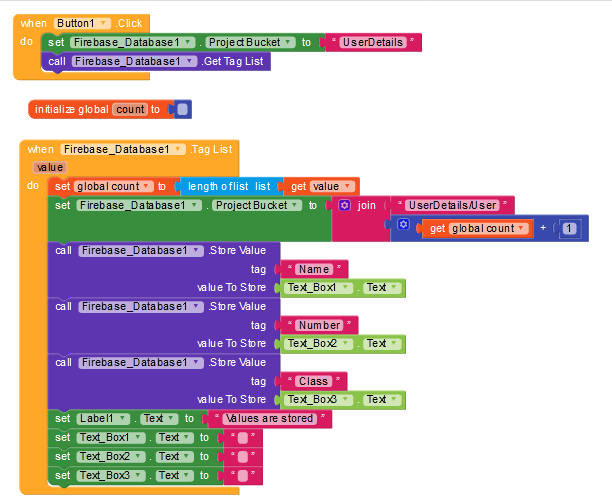This screenshot has height=499, width=612.
Task: Open Text_Box3 dropdown in value To Store
Action: coord(318,400)
